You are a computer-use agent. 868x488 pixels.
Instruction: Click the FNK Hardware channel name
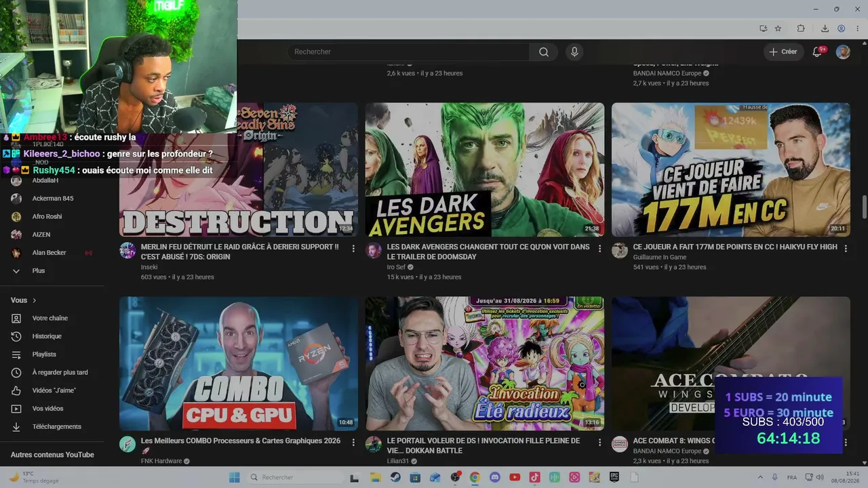(x=161, y=461)
